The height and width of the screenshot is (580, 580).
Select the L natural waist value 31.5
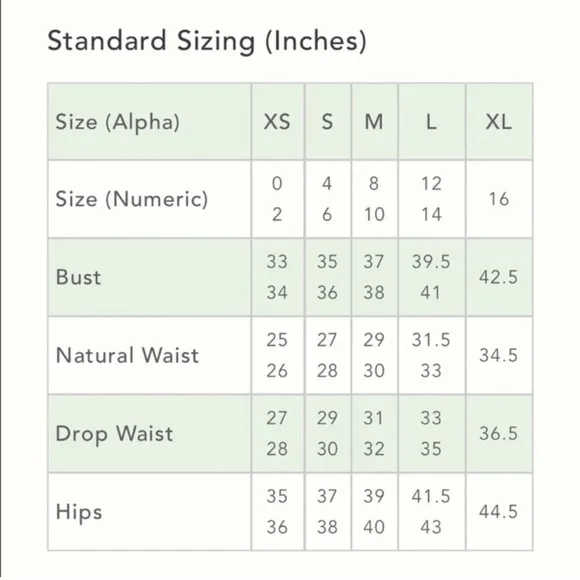tap(431, 340)
